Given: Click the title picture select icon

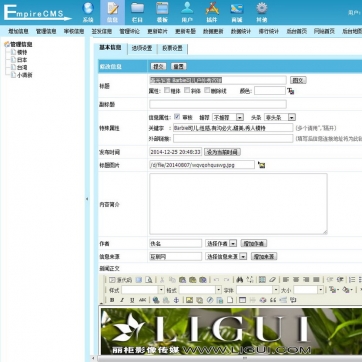Looking at the screenshot, I should 262,165.
